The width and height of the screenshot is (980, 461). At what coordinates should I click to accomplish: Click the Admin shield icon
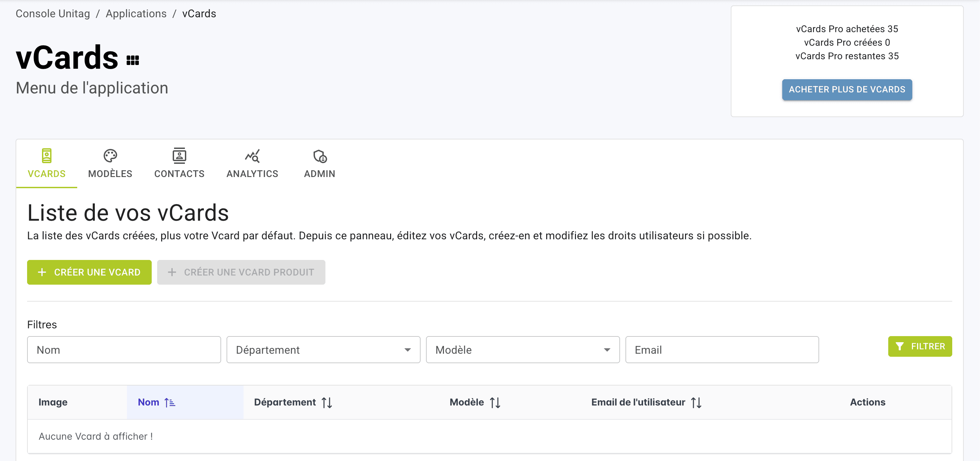320,156
